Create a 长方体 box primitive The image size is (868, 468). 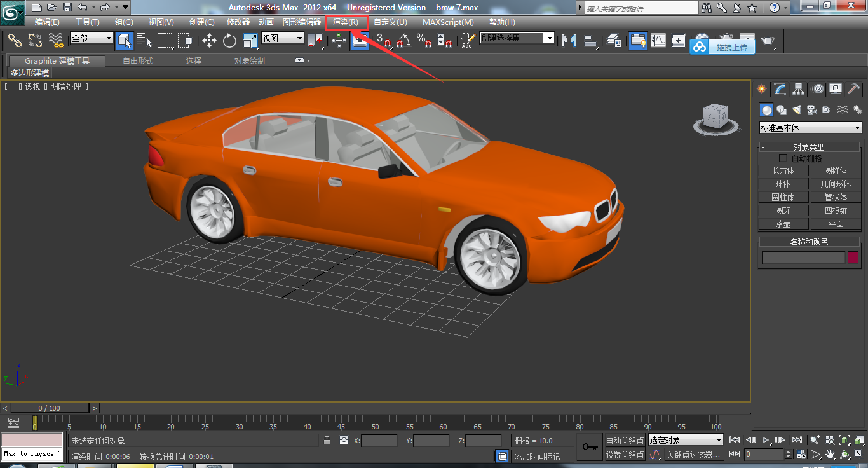coord(783,170)
